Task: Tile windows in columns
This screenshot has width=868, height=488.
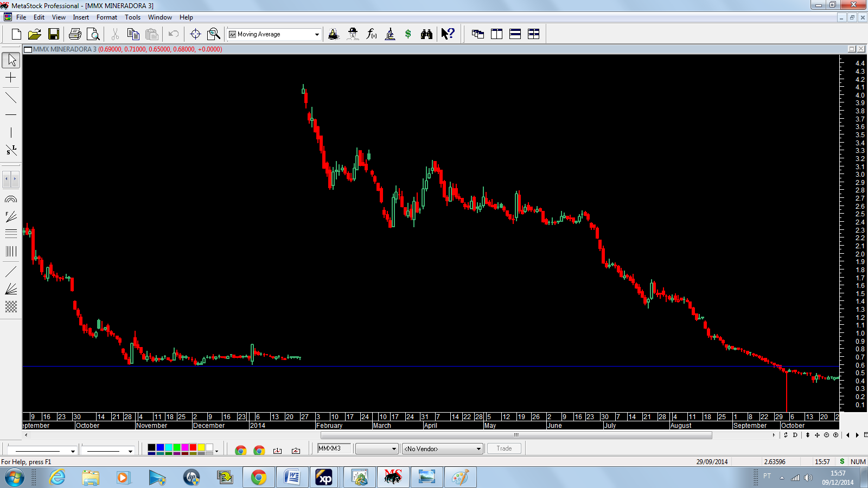Action: point(496,34)
